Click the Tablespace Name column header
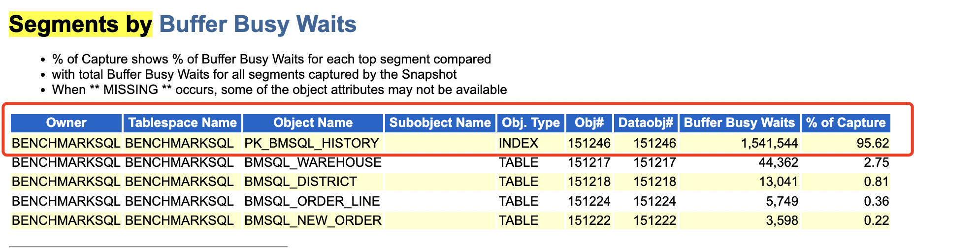980x248 pixels. (x=182, y=123)
